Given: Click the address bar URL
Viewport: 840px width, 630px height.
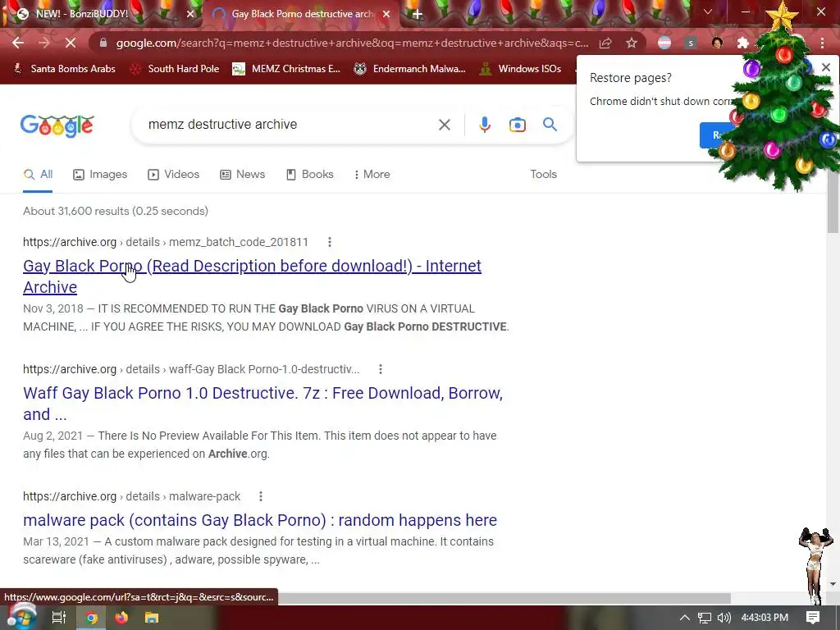Looking at the screenshot, I should tap(352, 43).
